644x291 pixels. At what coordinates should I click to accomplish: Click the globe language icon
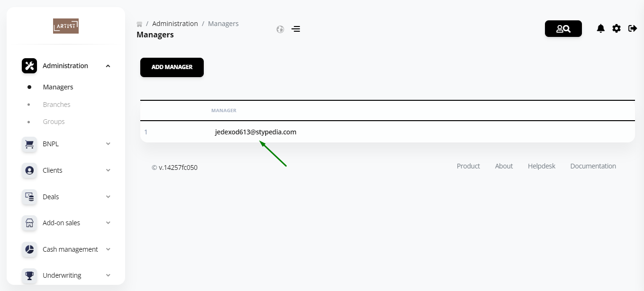tap(280, 29)
